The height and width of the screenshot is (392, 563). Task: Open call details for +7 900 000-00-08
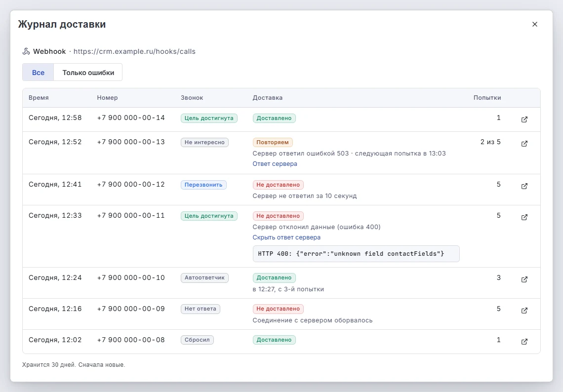(x=524, y=341)
